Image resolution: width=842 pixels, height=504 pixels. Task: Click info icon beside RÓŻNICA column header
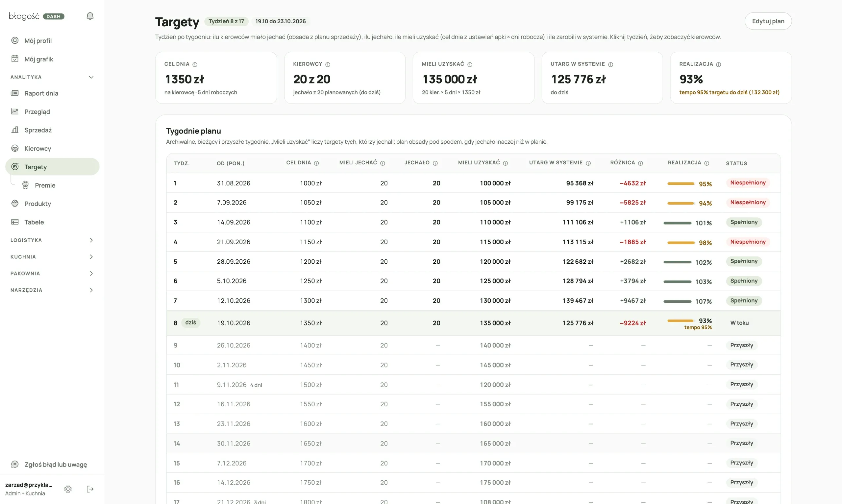click(640, 163)
